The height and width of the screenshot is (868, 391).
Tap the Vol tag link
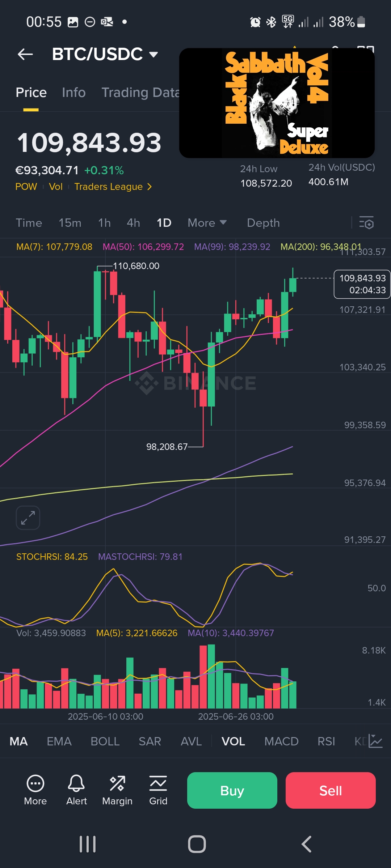click(x=56, y=187)
